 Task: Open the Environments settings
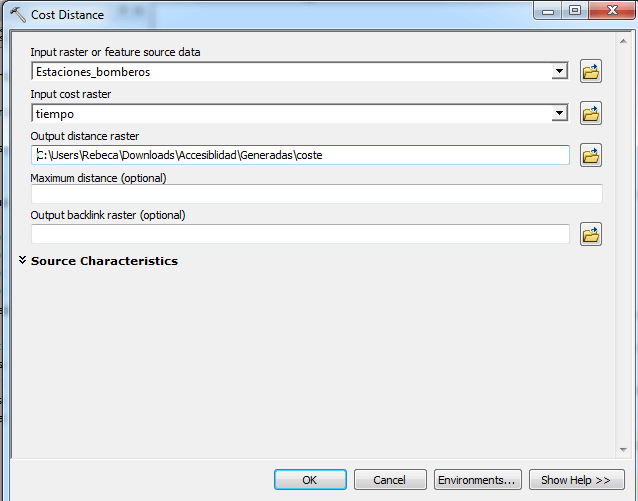pyautogui.click(x=477, y=480)
